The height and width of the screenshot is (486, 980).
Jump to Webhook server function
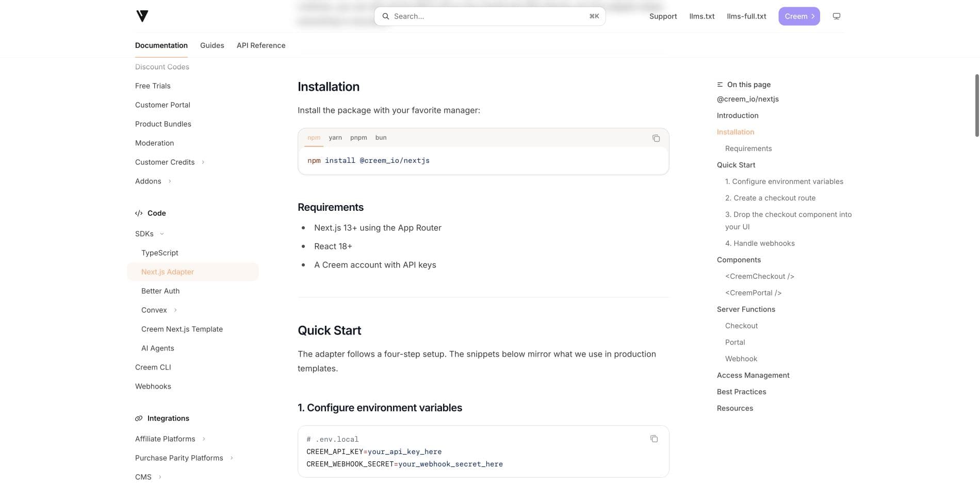(x=741, y=359)
